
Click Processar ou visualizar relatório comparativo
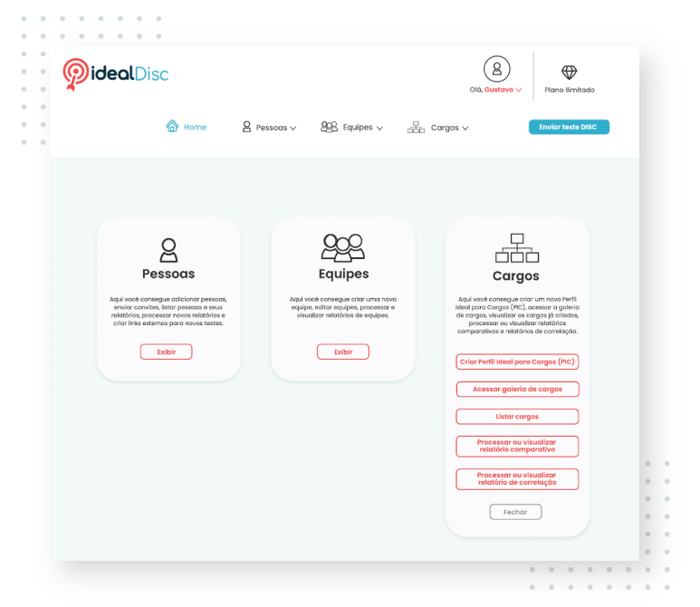pyautogui.click(x=517, y=447)
